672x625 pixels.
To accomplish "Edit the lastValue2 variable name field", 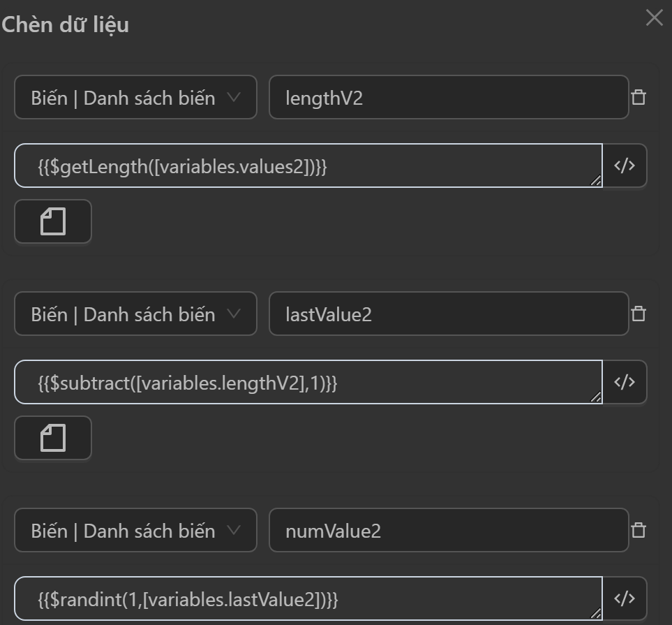I will [x=448, y=314].
